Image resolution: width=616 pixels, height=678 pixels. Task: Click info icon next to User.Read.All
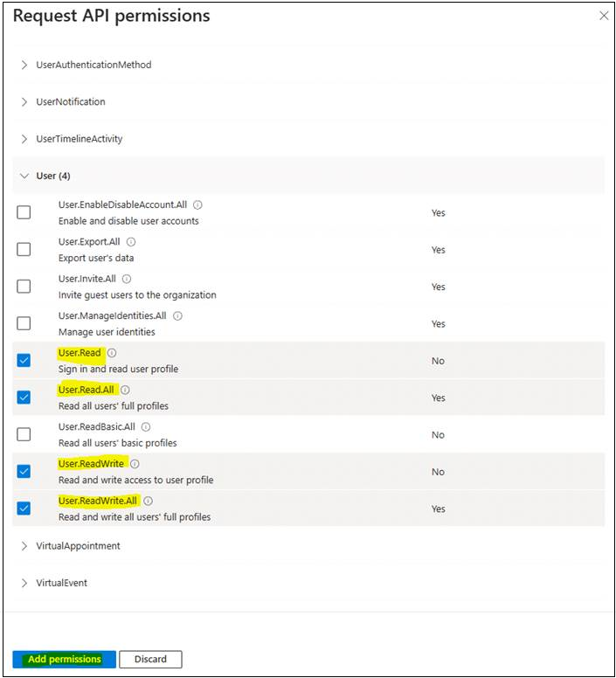coord(125,390)
